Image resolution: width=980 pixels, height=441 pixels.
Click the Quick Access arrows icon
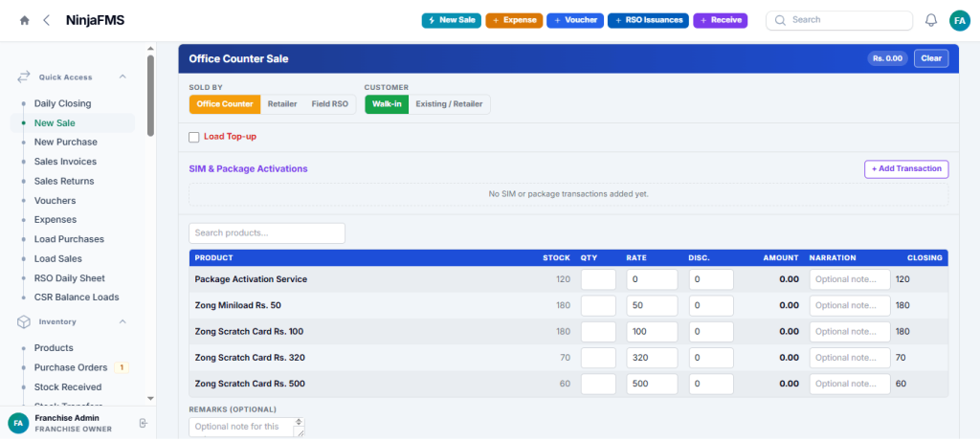click(x=23, y=77)
